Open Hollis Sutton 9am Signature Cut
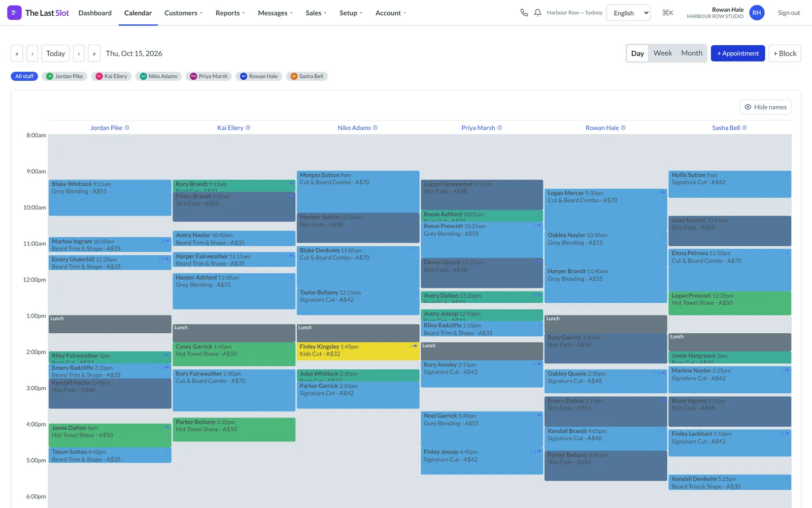 click(730, 184)
